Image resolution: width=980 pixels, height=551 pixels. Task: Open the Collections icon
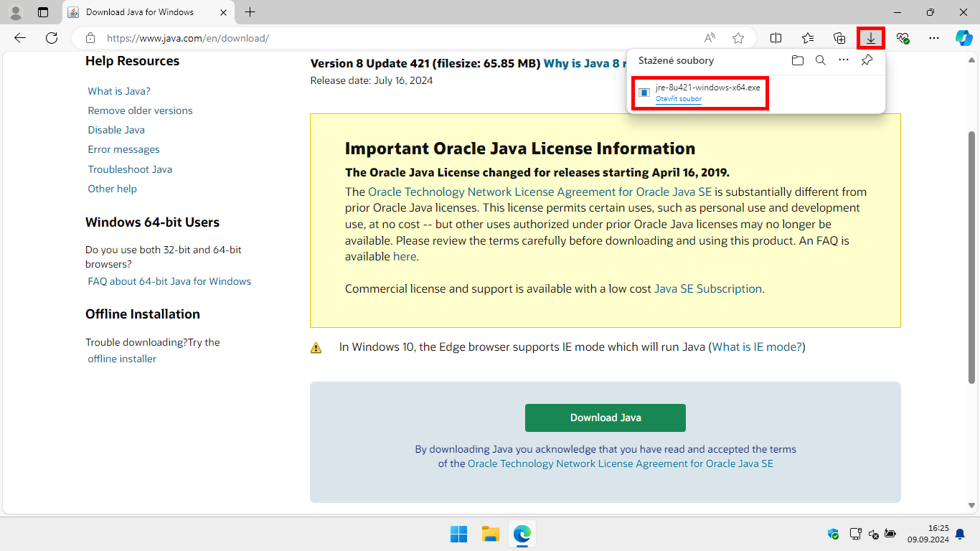(839, 38)
